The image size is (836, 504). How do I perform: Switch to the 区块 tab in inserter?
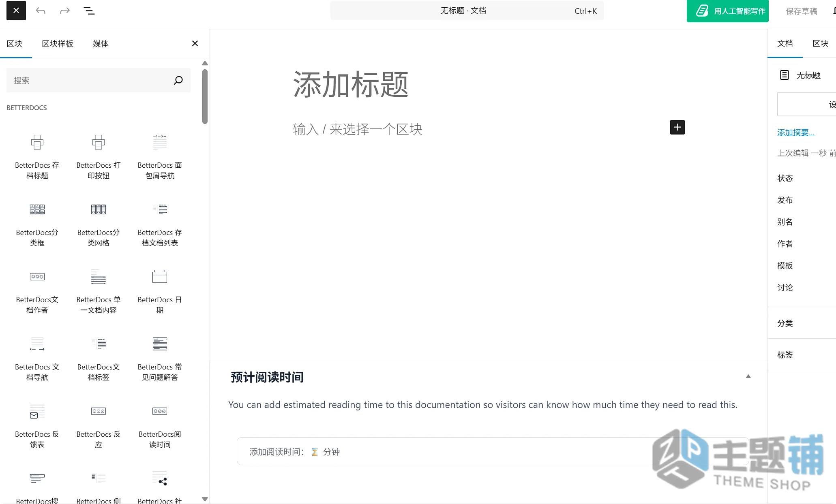15,43
